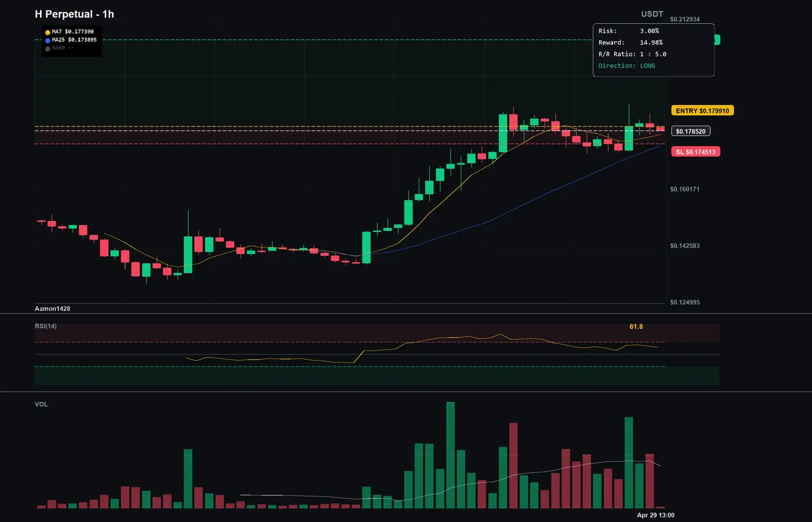Select the "H Perpetual - 1h" chart title
Image resolution: width=812 pixels, height=522 pixels.
pos(74,14)
